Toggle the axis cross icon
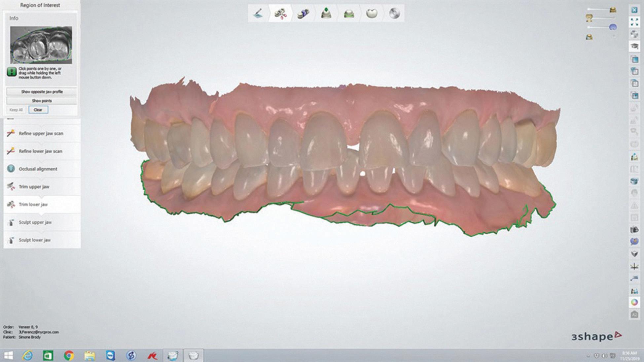Viewport: 644px width, 362px height. (634, 266)
